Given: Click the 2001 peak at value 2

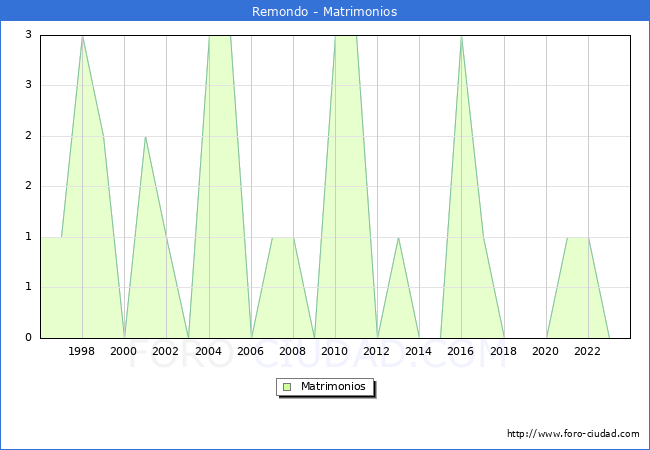Looking at the screenshot, I should click(145, 137).
